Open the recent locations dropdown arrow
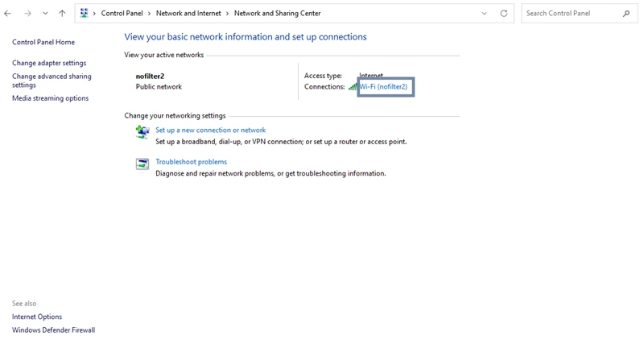This screenshot has width=644, height=344. tap(44, 14)
